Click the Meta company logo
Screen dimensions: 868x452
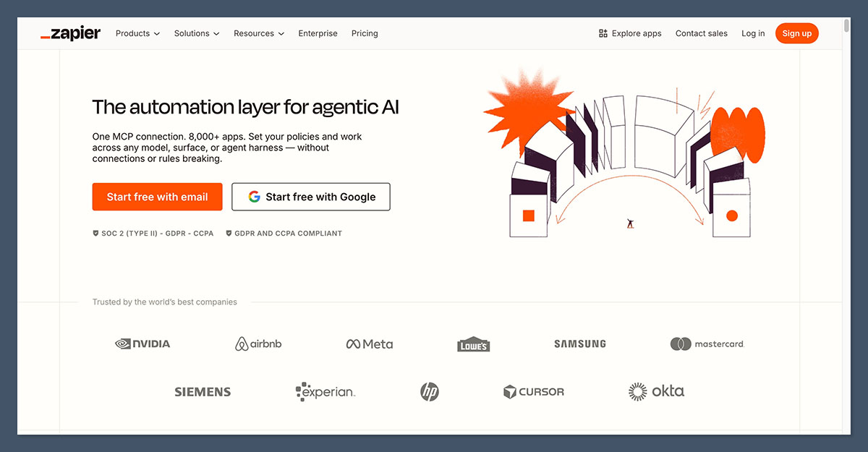click(369, 344)
